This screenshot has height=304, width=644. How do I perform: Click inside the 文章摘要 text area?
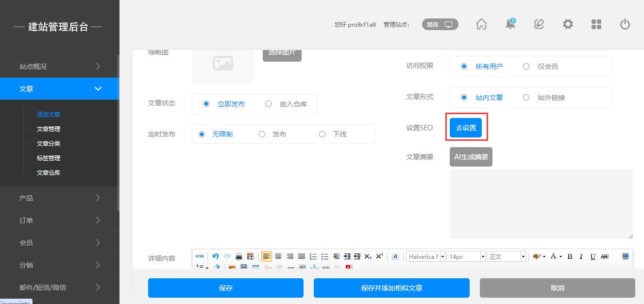541,204
